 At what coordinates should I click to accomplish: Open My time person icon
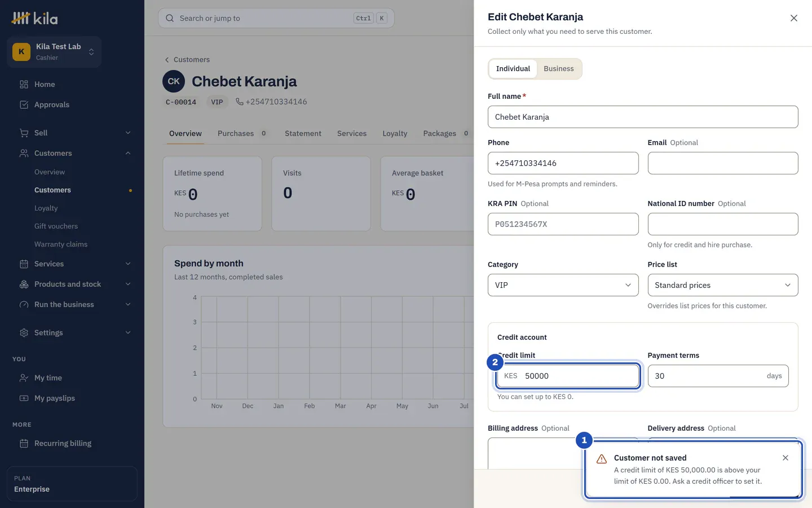(24, 378)
